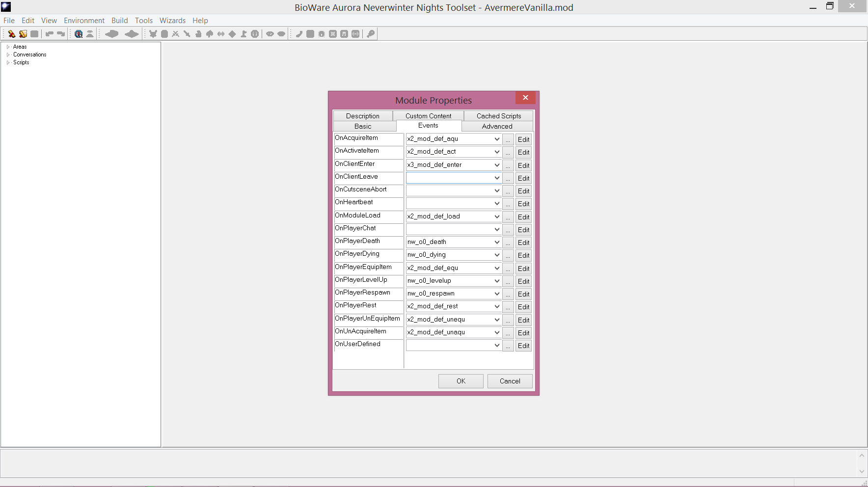868x487 pixels.
Task: Switch to the Basic tab
Action: pos(363,126)
